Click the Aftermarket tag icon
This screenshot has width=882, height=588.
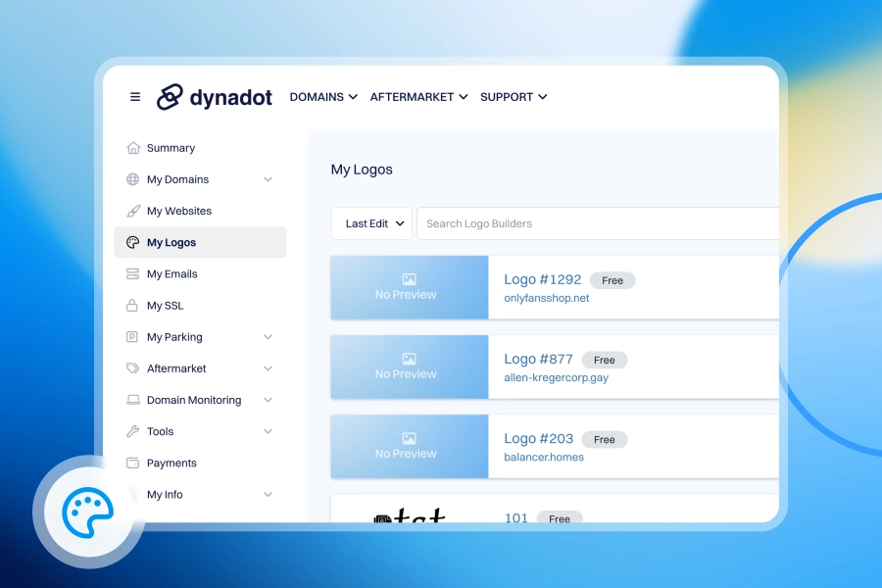pos(133,368)
